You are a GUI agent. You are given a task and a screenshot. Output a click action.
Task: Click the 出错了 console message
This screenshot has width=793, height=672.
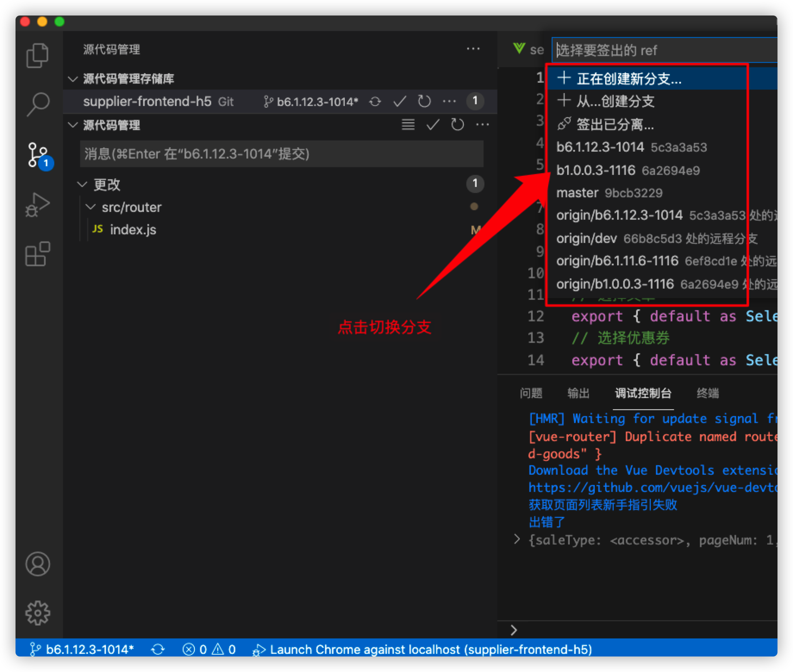pyautogui.click(x=546, y=522)
